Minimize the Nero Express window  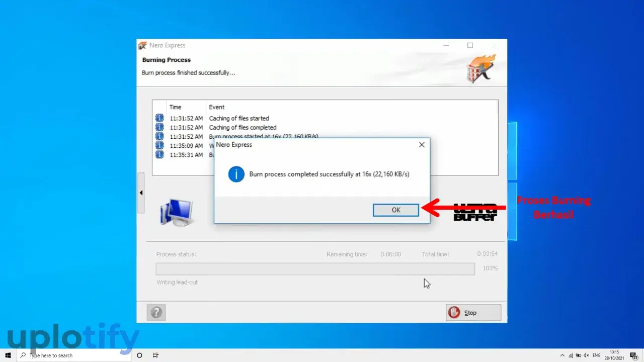[446, 45]
